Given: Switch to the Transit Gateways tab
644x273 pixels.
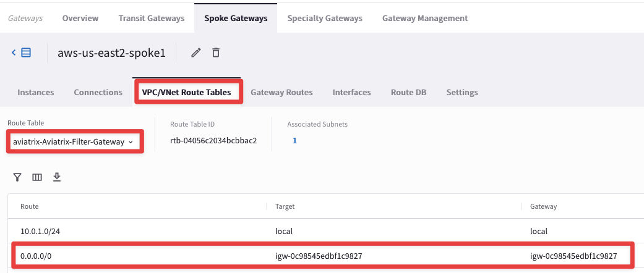Looking at the screenshot, I should tap(152, 18).
